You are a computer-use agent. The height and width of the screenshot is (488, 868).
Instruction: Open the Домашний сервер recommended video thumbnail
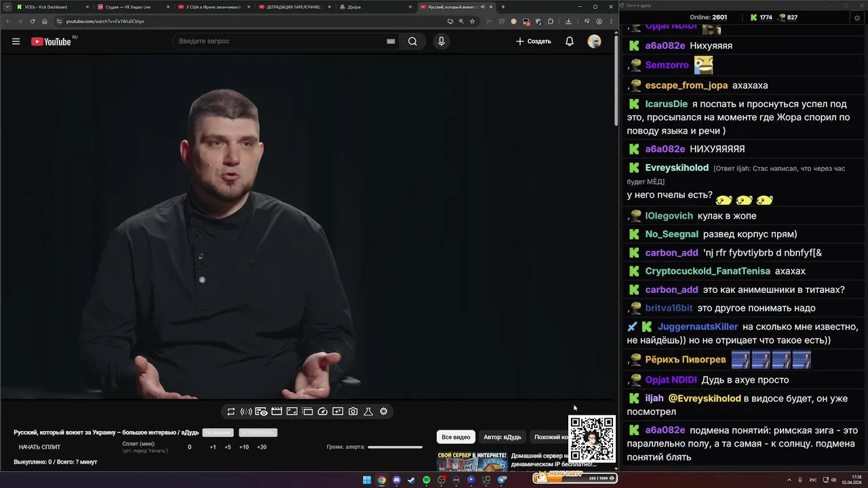point(472,462)
